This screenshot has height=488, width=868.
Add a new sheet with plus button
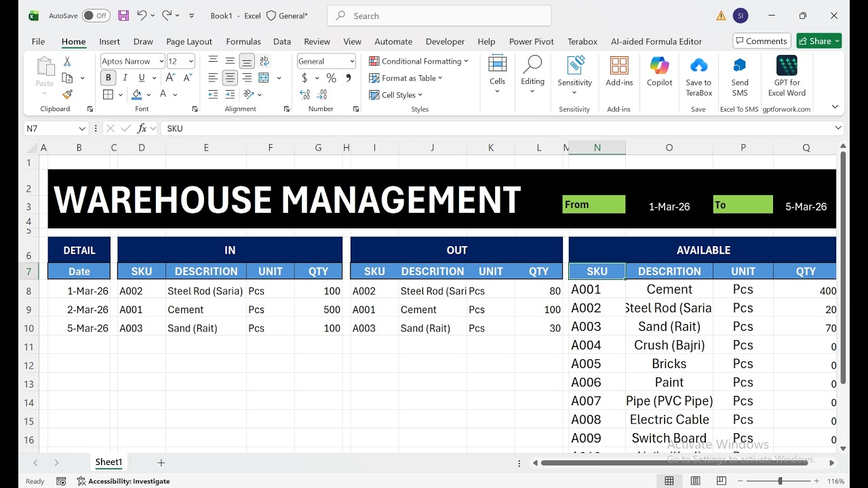tap(161, 462)
